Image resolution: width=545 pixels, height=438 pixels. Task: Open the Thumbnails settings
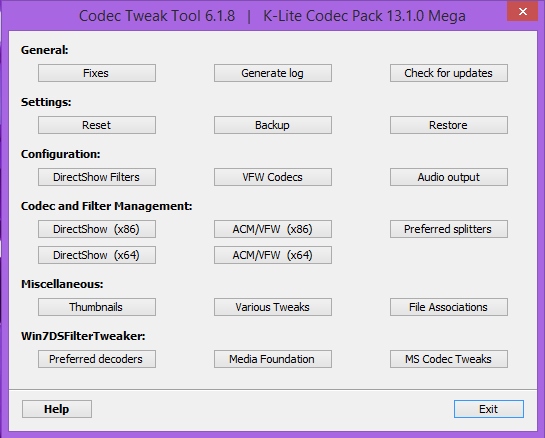pyautogui.click(x=97, y=307)
